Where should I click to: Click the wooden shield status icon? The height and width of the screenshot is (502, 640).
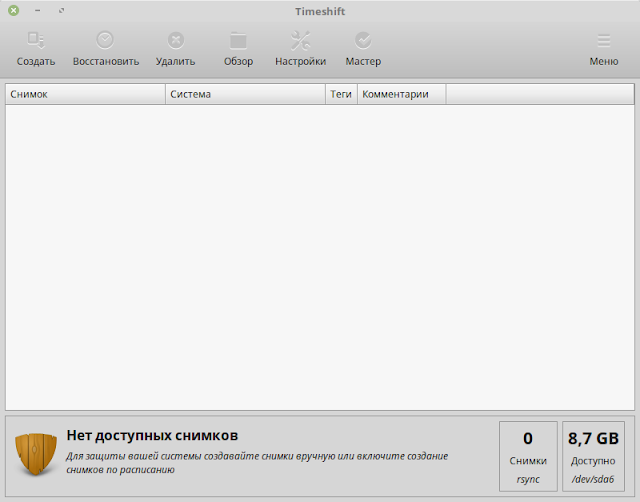[x=36, y=454]
